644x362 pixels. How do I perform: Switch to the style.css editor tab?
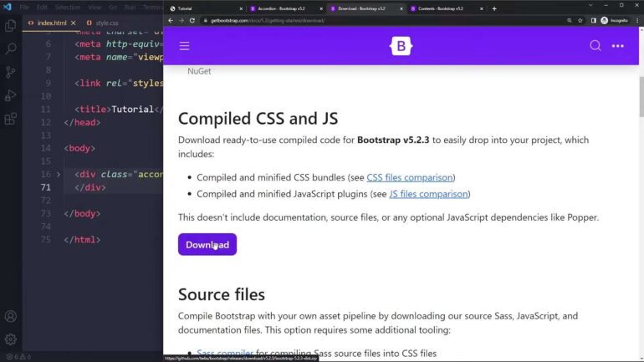[x=103, y=23]
